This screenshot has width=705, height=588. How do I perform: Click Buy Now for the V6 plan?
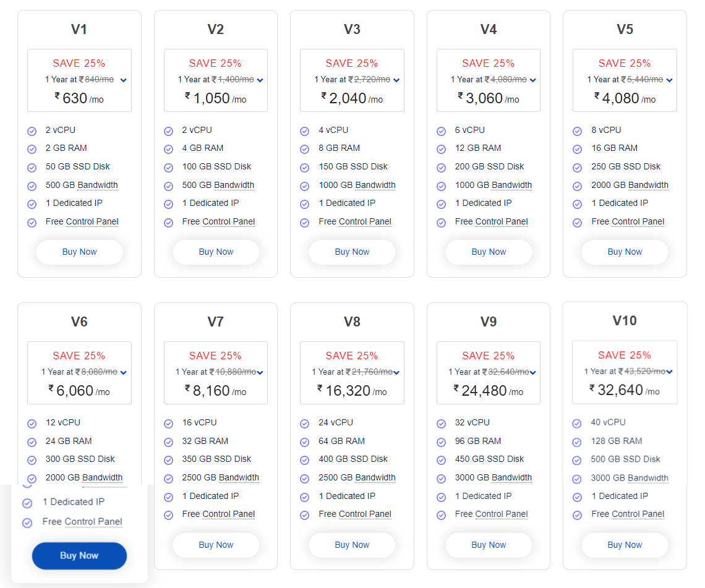click(79, 555)
